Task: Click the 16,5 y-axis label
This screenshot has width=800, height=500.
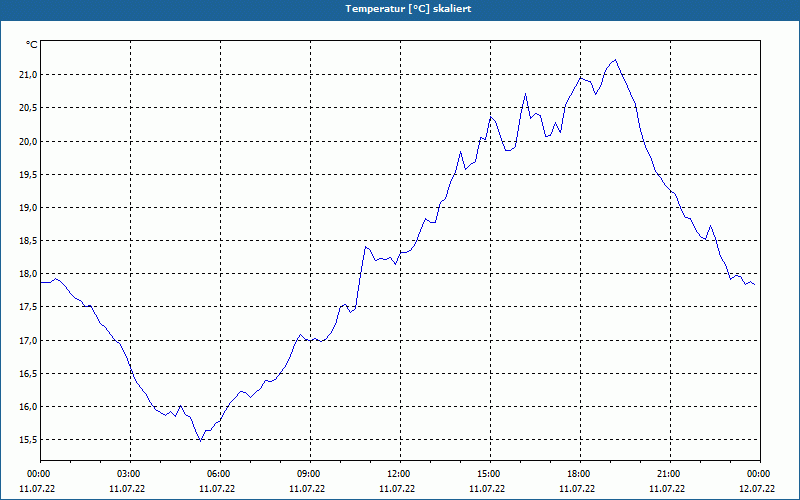Action: point(29,373)
